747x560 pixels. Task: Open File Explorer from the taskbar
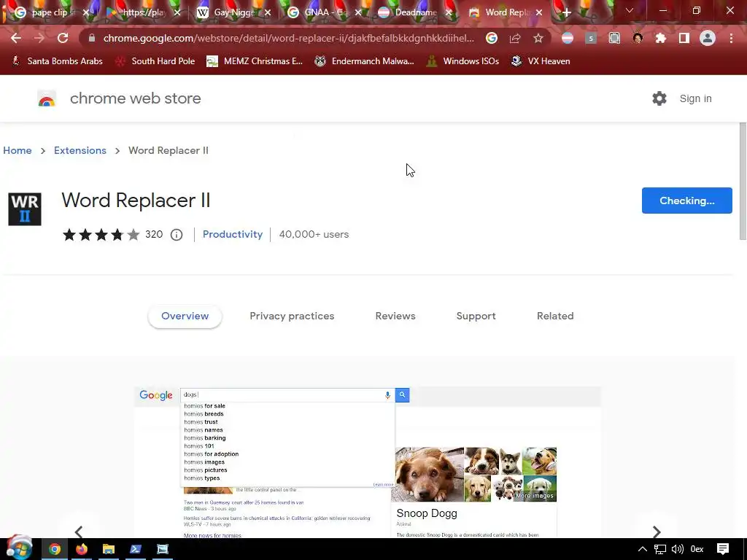coord(109,550)
